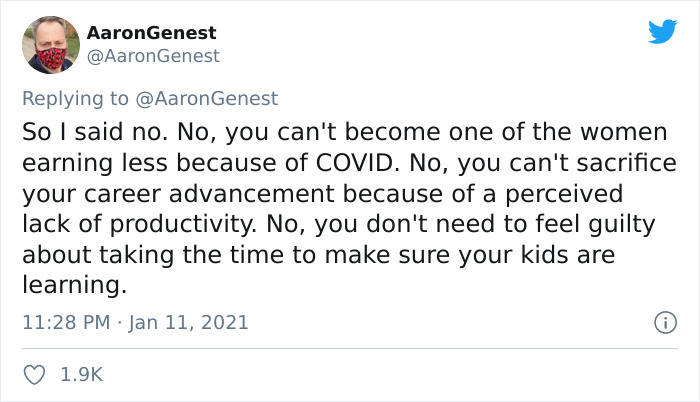Click the phrase 'make sure your kids'
The image size is (700, 402).
(451, 255)
